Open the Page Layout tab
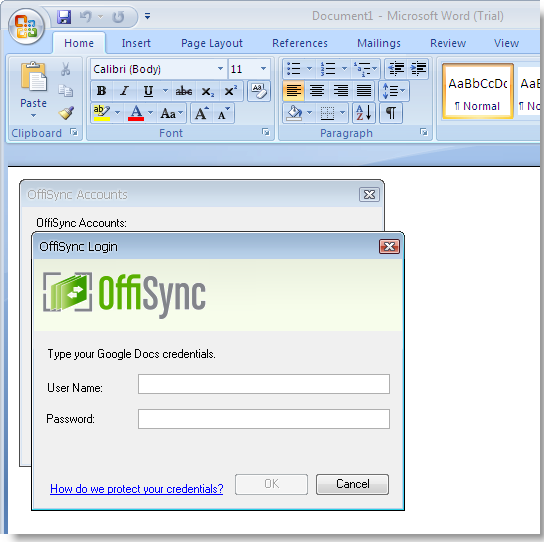This screenshot has width=544, height=542. [x=212, y=43]
